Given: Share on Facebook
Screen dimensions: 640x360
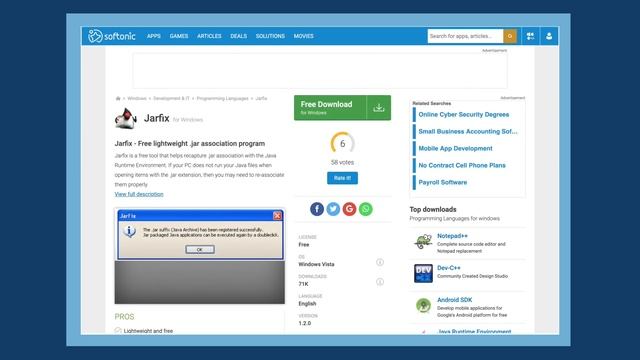Looking at the screenshot, I should [x=317, y=209].
